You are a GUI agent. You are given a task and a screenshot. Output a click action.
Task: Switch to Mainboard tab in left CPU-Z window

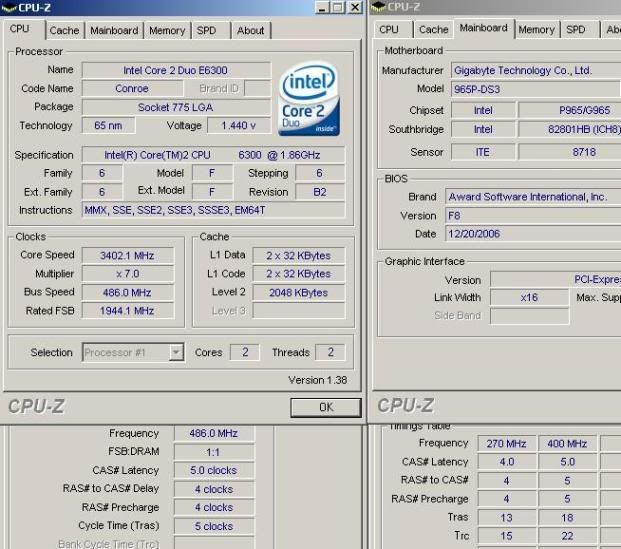pyautogui.click(x=114, y=30)
